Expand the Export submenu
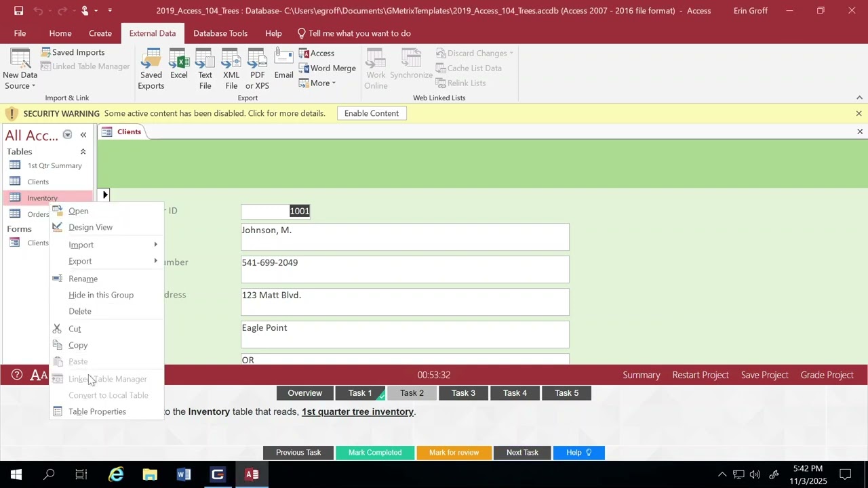 pyautogui.click(x=107, y=261)
